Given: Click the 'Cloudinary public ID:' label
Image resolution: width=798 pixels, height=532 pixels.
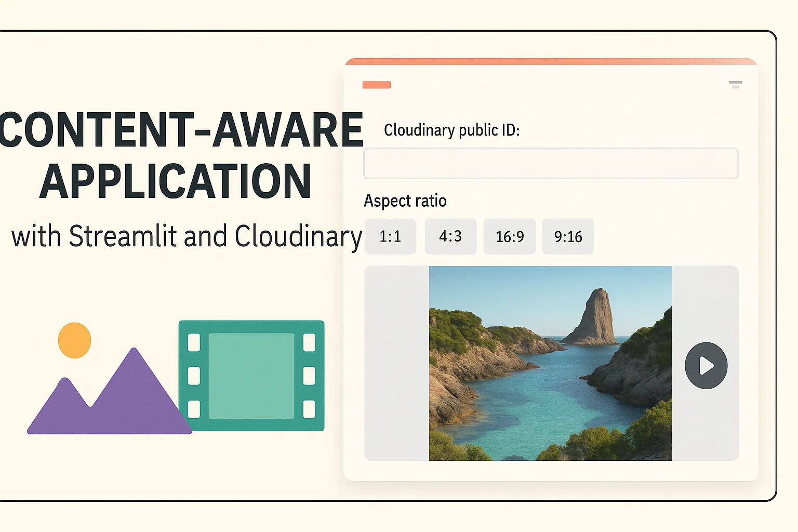Looking at the screenshot, I should point(451,130).
